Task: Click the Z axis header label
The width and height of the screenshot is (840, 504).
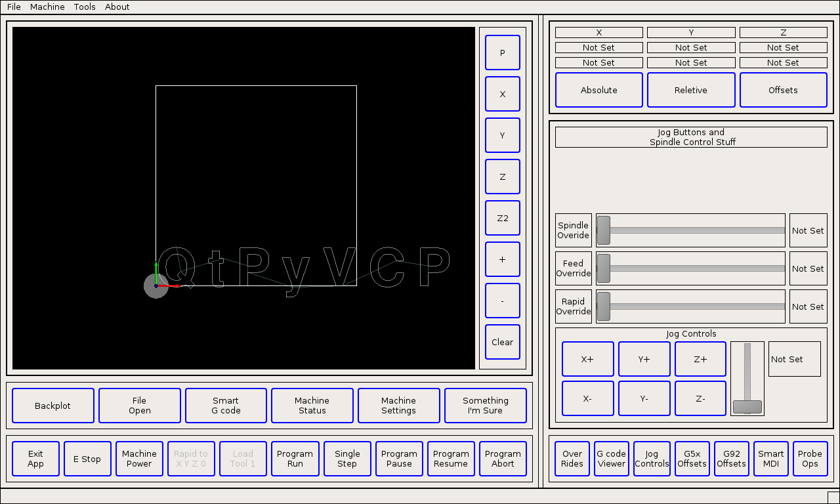Action: 784,32
